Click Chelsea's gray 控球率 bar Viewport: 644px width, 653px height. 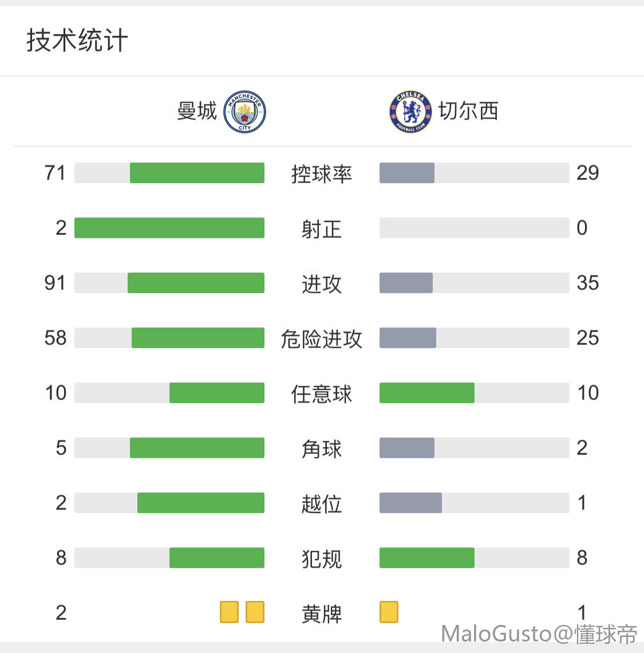(406, 173)
